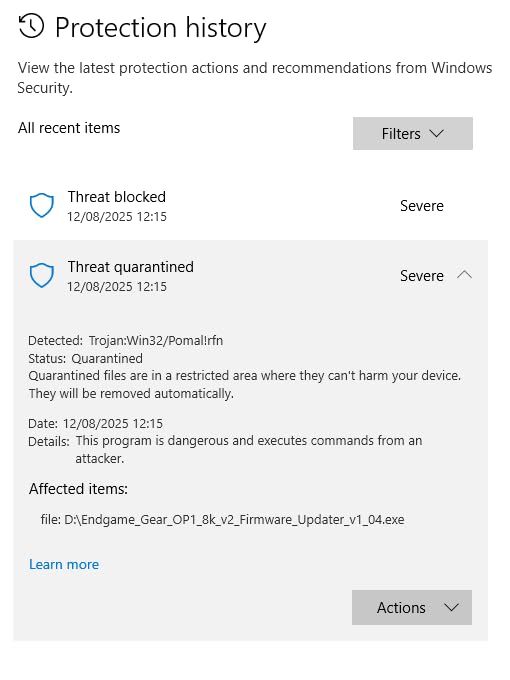510x680 pixels.
Task: Expand the Threat blocked entry
Action: [x=251, y=206]
